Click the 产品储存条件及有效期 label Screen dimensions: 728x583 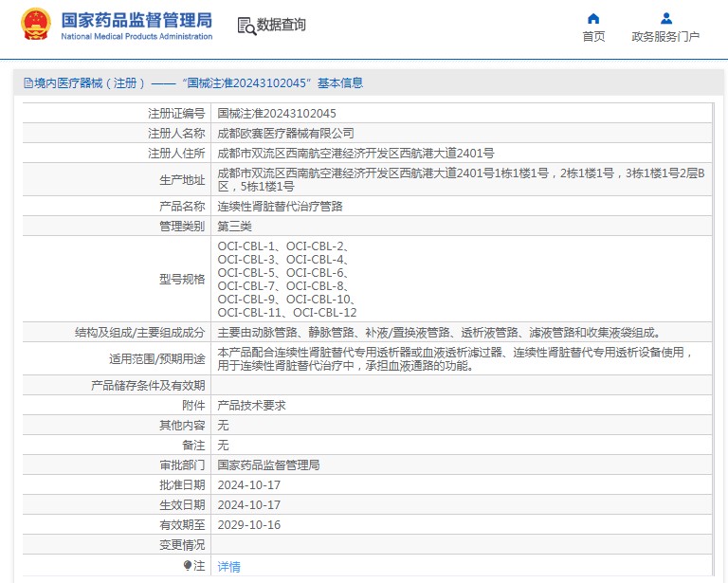pyautogui.click(x=148, y=385)
